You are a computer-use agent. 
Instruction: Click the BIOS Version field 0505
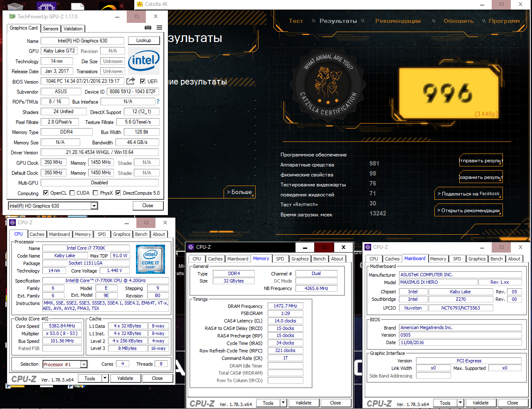[x=460, y=335]
